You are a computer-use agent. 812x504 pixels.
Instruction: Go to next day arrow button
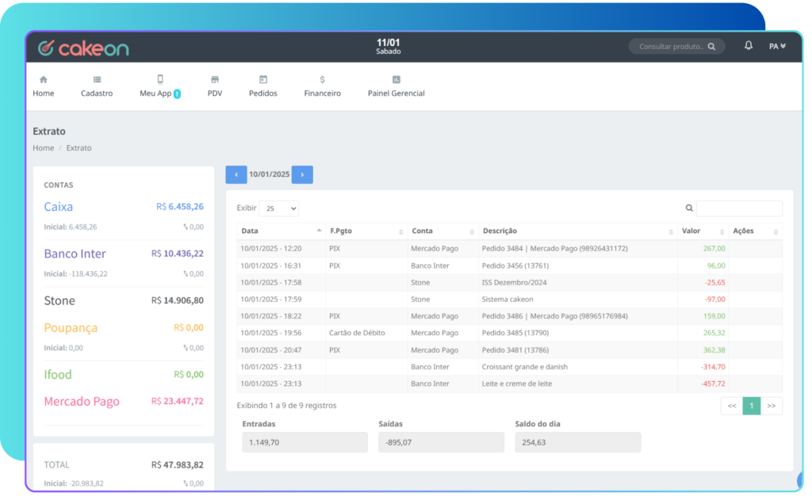302,174
